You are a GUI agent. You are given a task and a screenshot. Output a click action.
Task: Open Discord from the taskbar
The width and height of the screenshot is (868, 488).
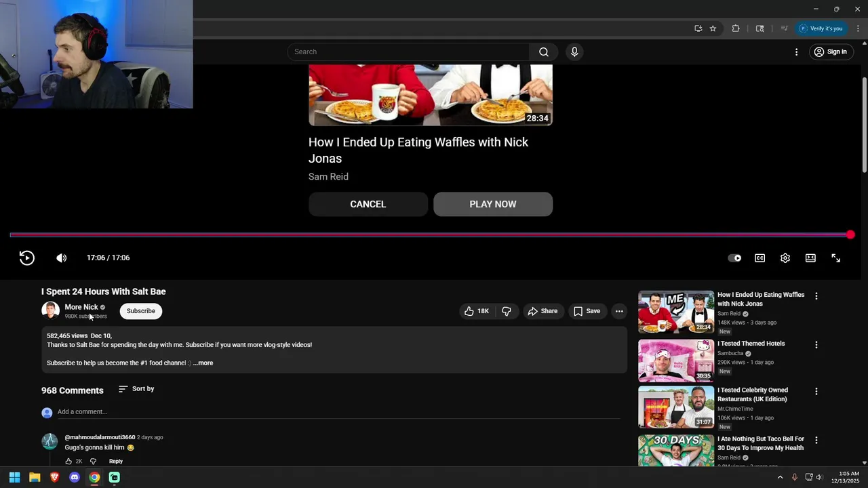(x=75, y=477)
